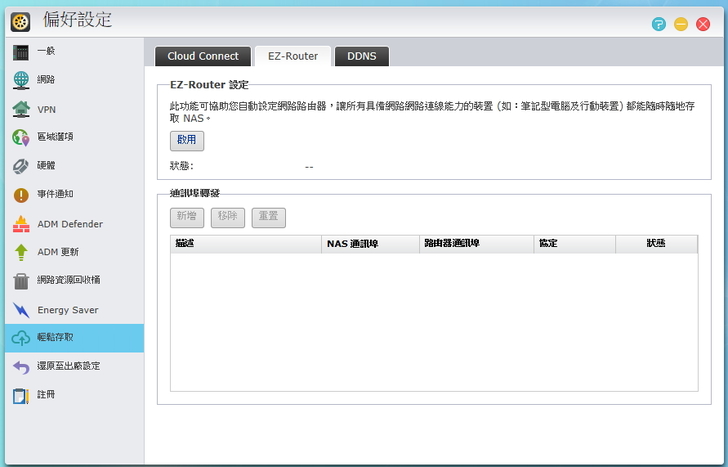This screenshot has height=467, width=728.
Task: Click the 還原至出廠設定 factory reset item
Action: point(72,367)
